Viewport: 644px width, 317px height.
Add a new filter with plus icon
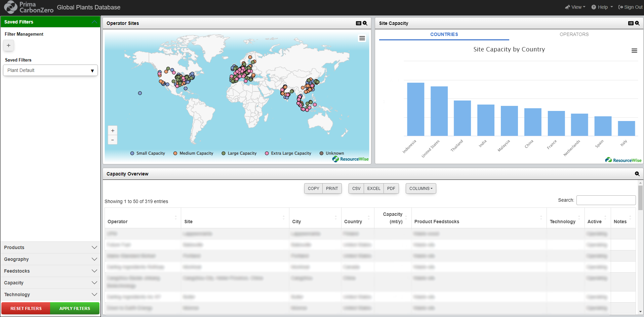coord(9,46)
